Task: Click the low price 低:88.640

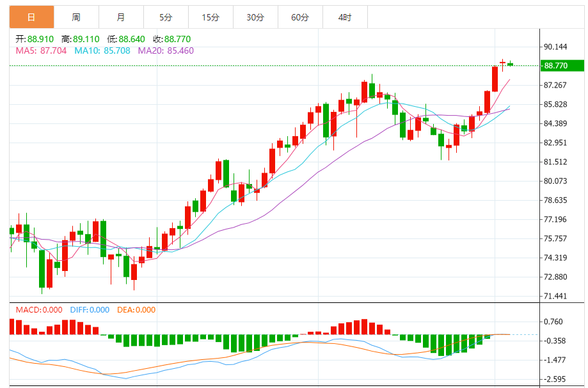Action: (126, 39)
